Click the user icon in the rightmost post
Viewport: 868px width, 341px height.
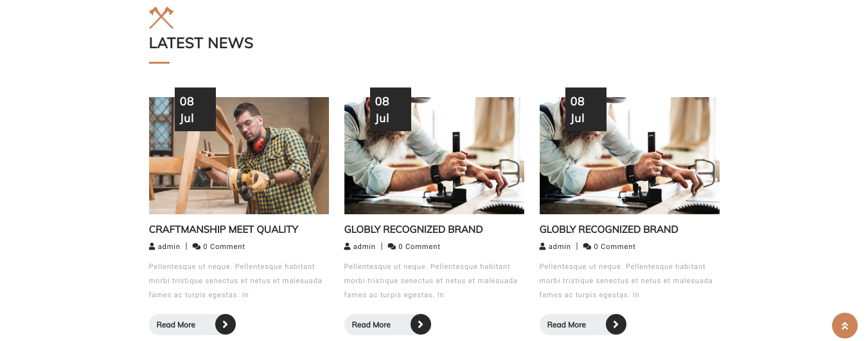tap(543, 246)
